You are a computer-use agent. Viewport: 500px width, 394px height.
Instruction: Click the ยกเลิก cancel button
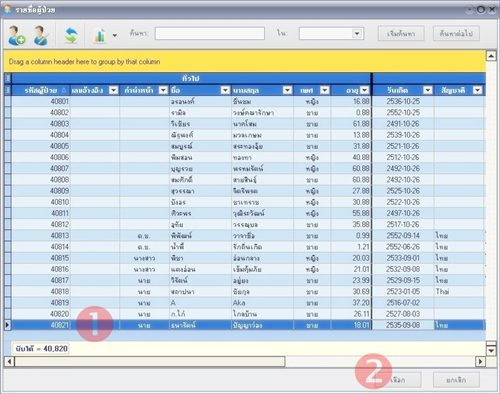(x=456, y=380)
